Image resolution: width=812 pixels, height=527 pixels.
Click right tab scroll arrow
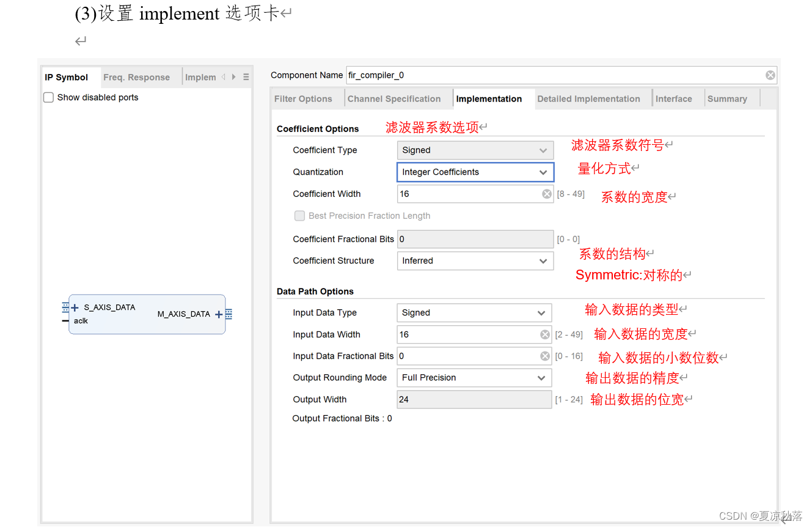pyautogui.click(x=234, y=77)
